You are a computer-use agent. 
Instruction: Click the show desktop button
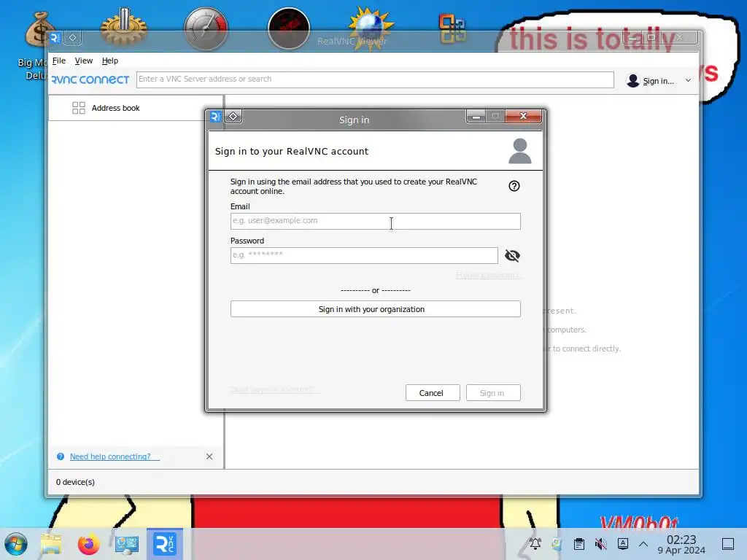[728, 544]
